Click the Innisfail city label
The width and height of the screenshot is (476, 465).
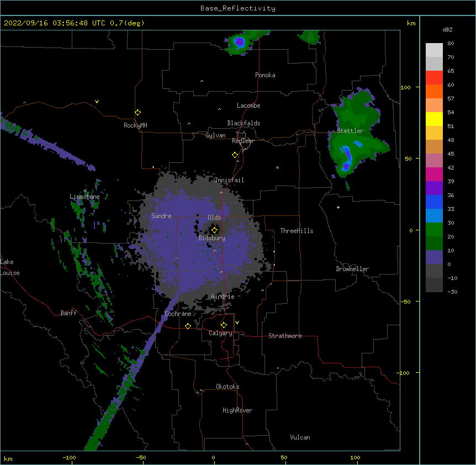[229, 180]
